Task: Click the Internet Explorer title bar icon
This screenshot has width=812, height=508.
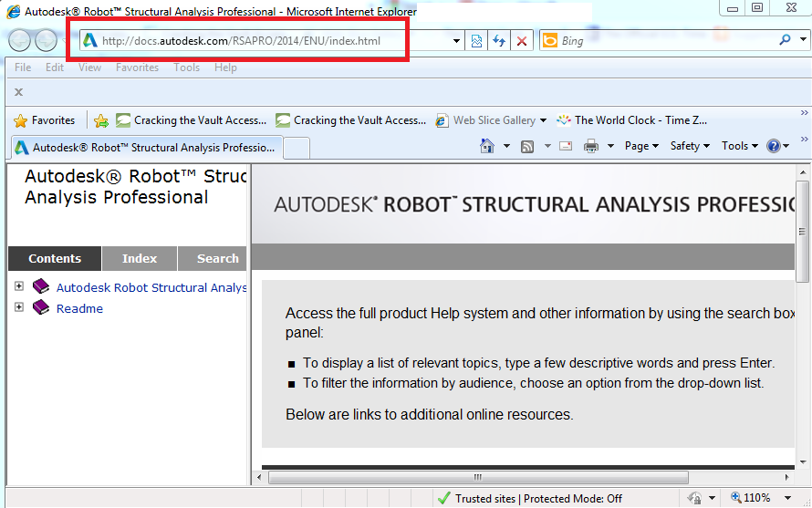Action: click(14, 11)
